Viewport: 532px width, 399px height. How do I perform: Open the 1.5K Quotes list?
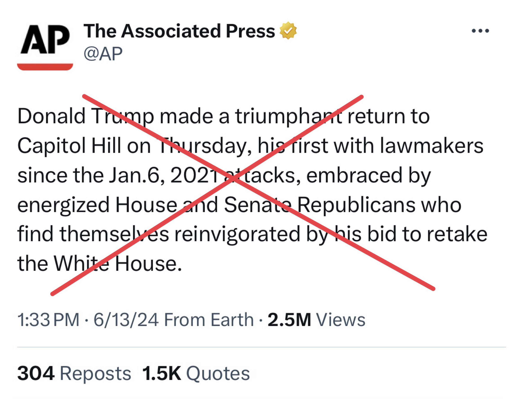pos(196,373)
